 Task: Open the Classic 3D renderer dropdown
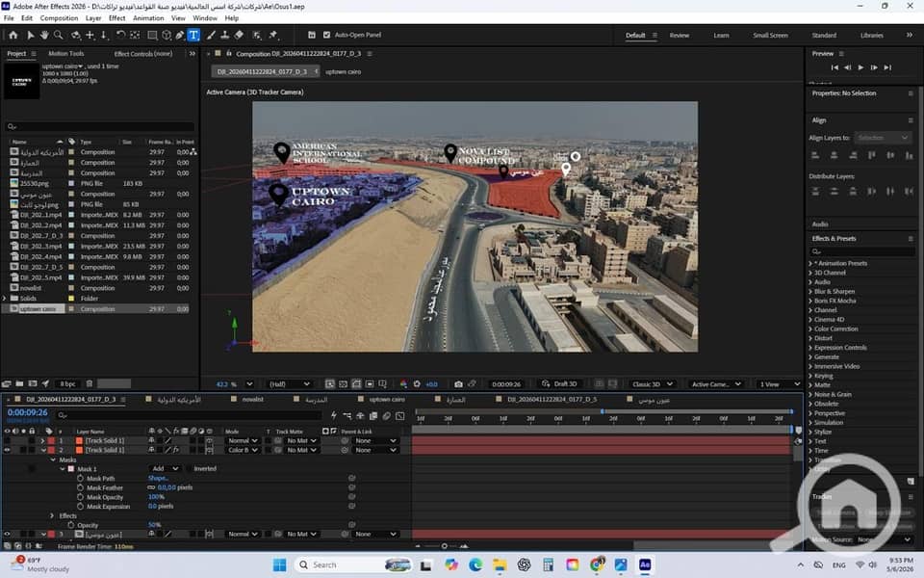653,384
